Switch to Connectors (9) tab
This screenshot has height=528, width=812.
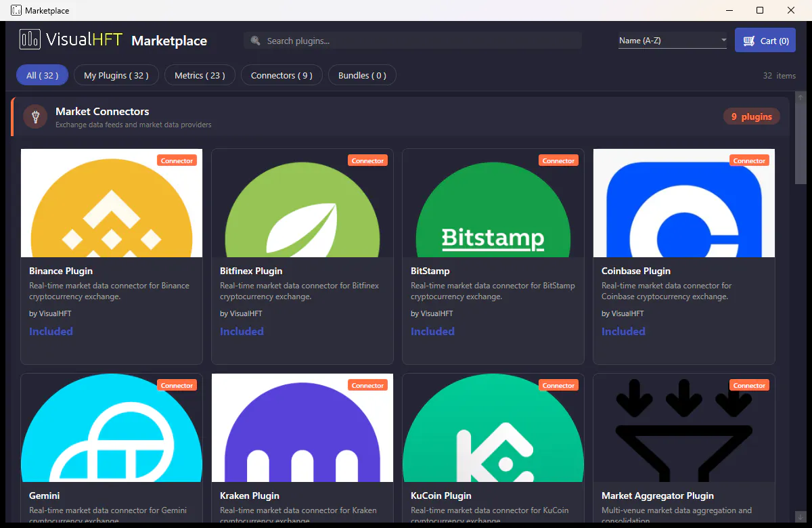281,75
